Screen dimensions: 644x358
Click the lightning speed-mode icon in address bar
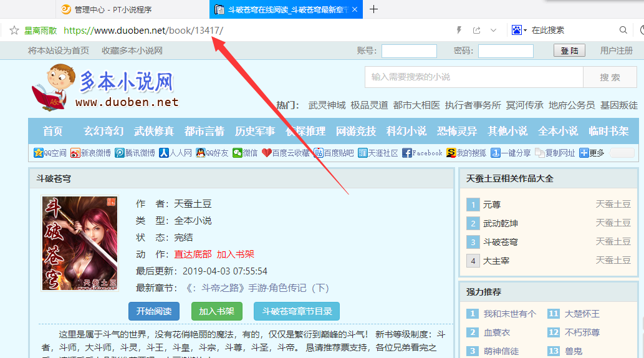point(459,30)
